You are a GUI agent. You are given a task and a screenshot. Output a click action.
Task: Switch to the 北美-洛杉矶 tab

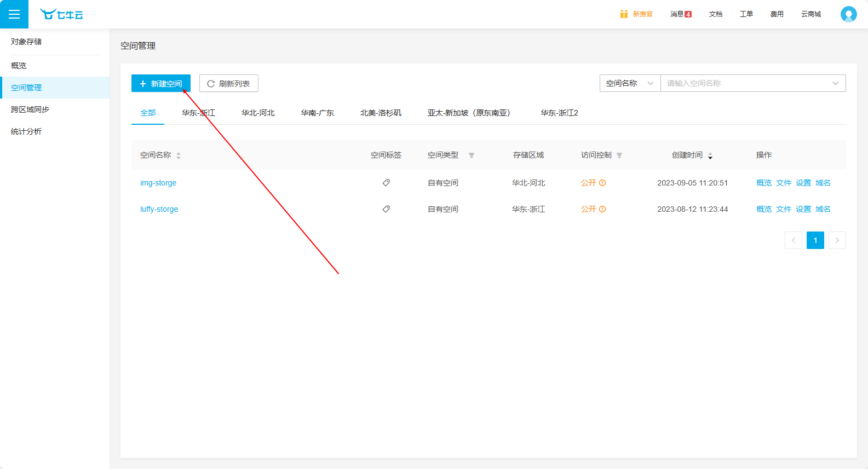point(381,113)
